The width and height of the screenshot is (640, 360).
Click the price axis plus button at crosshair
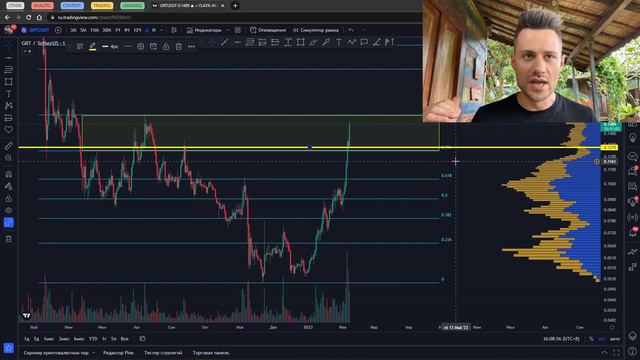pyautogui.click(x=596, y=162)
